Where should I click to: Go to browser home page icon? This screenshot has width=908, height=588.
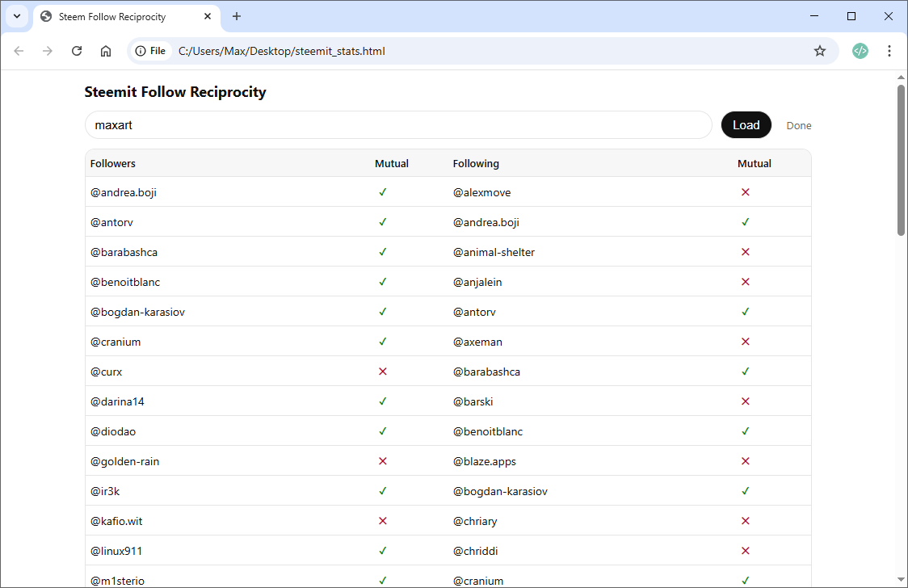pos(106,51)
